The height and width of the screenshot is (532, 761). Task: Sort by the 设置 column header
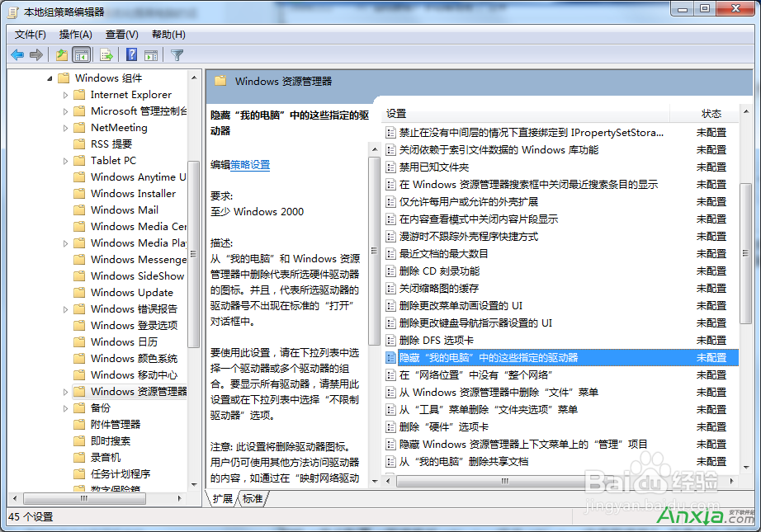526,114
